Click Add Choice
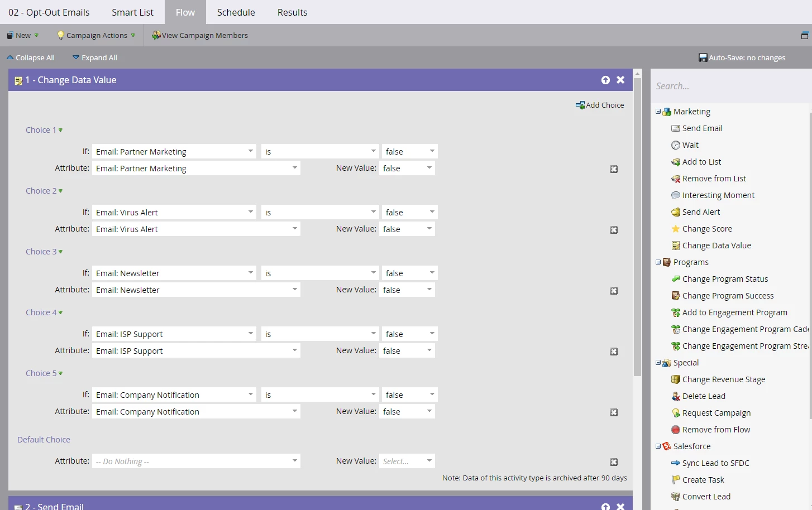812x510 pixels. click(600, 105)
